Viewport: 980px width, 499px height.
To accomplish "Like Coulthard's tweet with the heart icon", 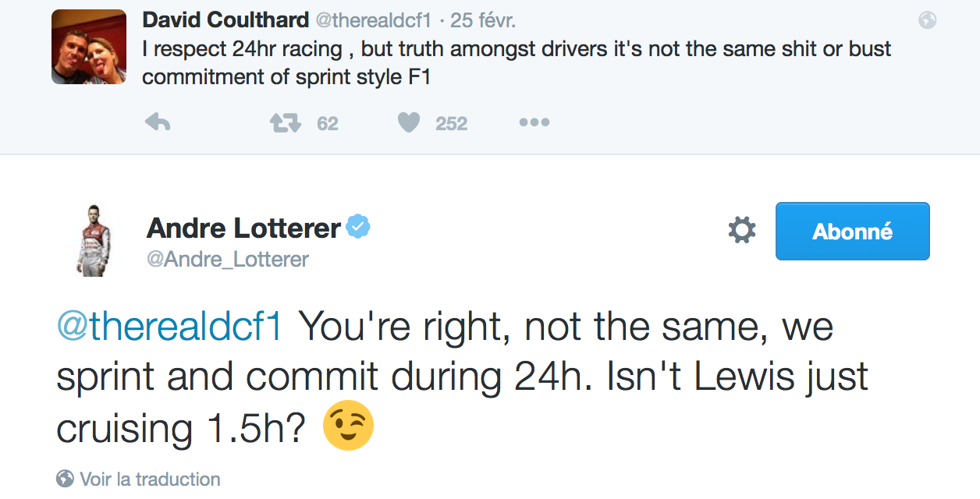I will 409,122.
